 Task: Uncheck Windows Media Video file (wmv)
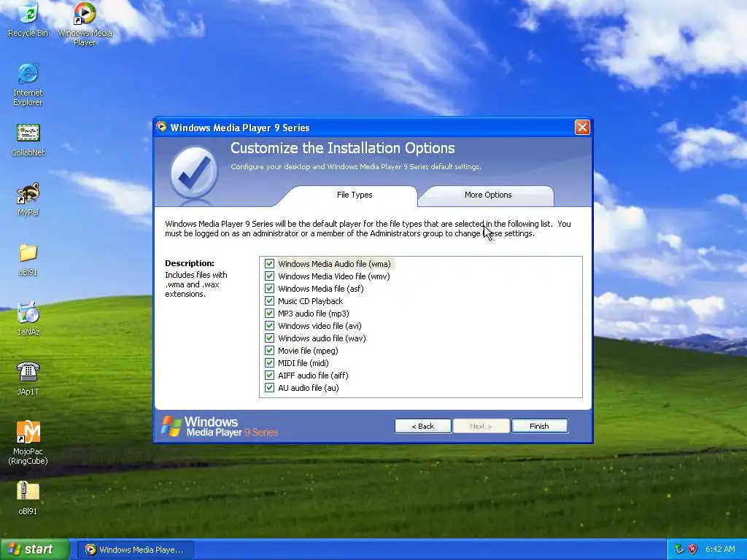[x=270, y=276]
